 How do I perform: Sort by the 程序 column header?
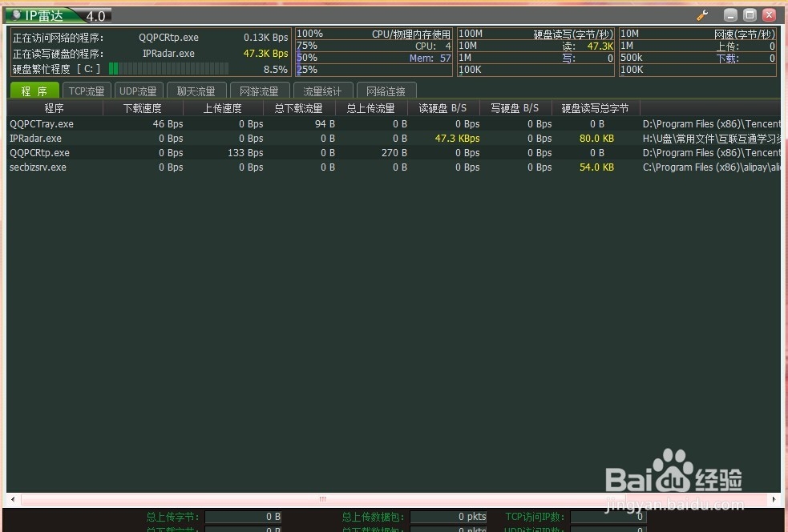(55, 108)
